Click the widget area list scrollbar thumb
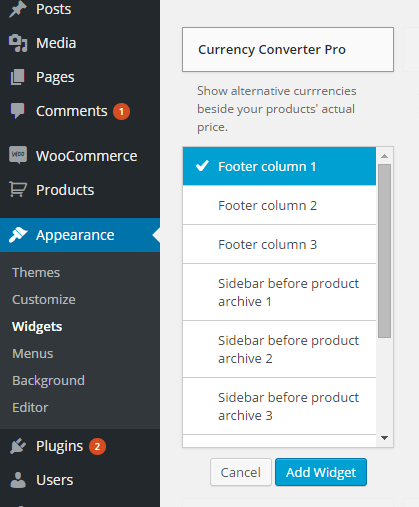419x507 pixels. pyautogui.click(x=384, y=251)
